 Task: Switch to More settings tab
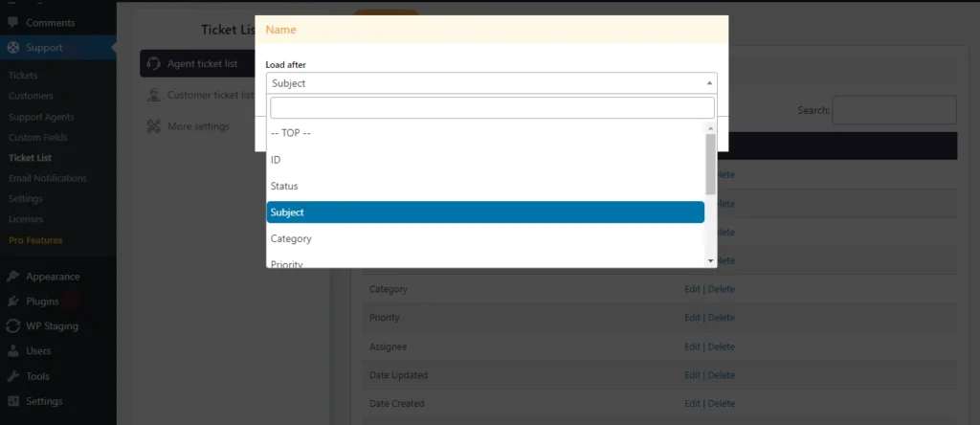pos(197,126)
